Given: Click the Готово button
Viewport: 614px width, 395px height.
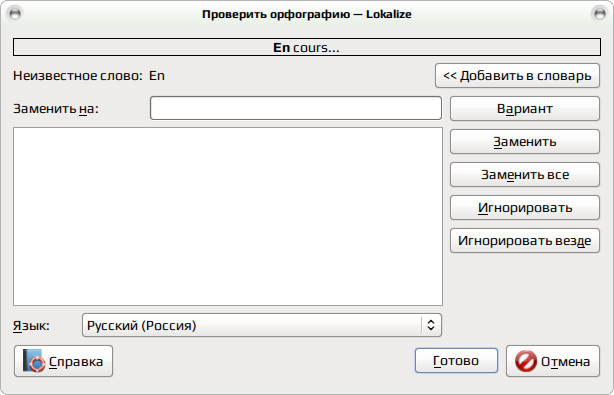Looking at the screenshot, I should (x=456, y=361).
